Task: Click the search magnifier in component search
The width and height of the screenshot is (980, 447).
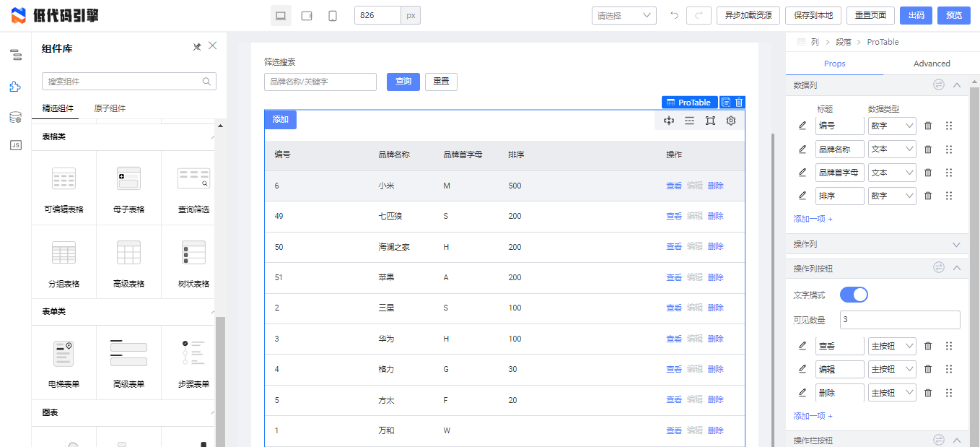Action: [x=206, y=82]
